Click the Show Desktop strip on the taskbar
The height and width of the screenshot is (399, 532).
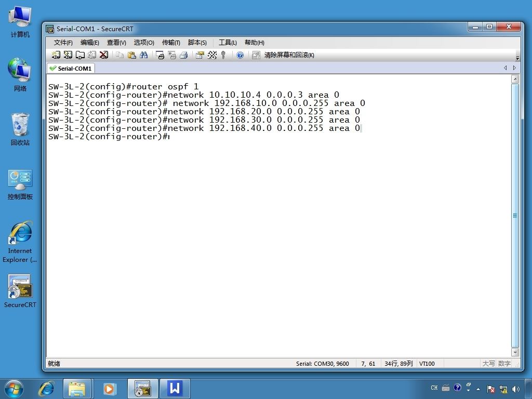(528, 389)
